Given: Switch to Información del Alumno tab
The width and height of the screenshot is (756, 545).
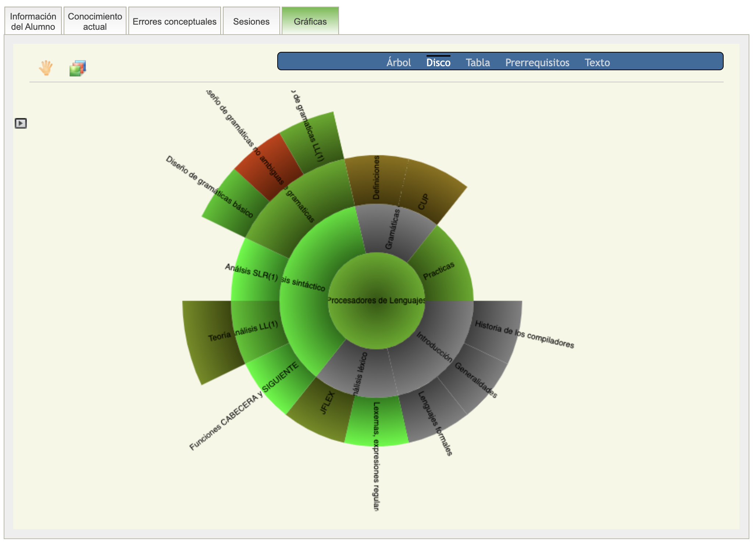Looking at the screenshot, I should (33, 21).
